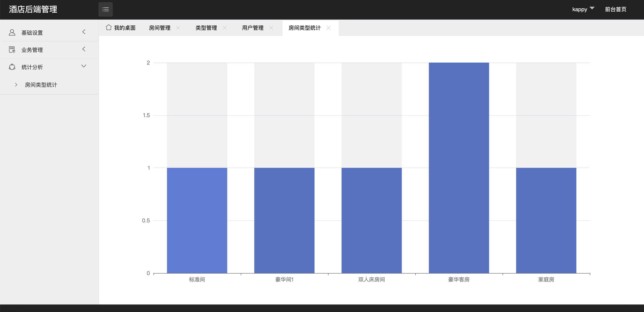Select the 房间类型统计 tab

pos(305,28)
